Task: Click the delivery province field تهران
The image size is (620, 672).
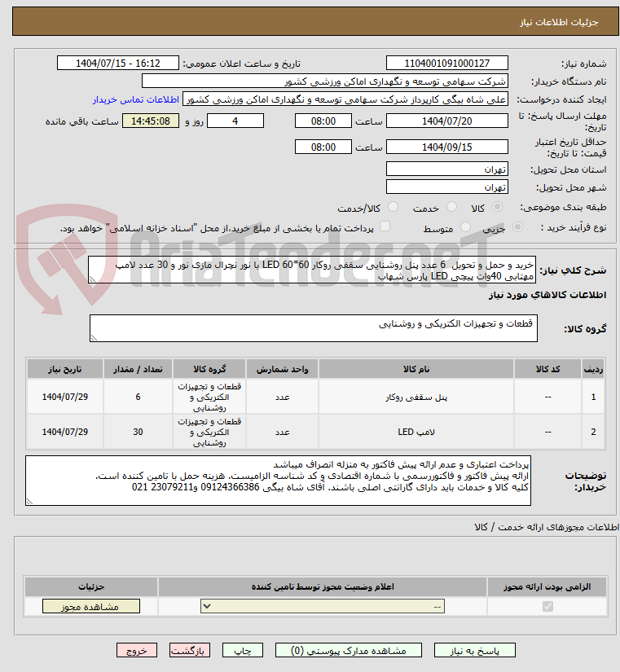Action: [x=446, y=169]
